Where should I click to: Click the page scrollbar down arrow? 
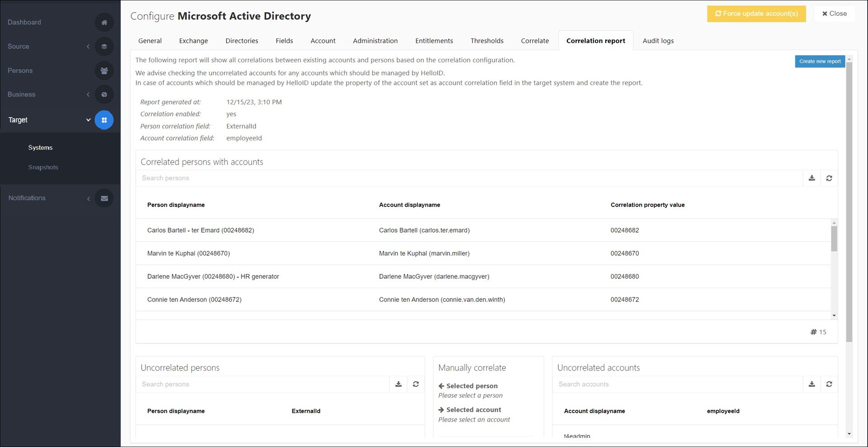pos(849,434)
